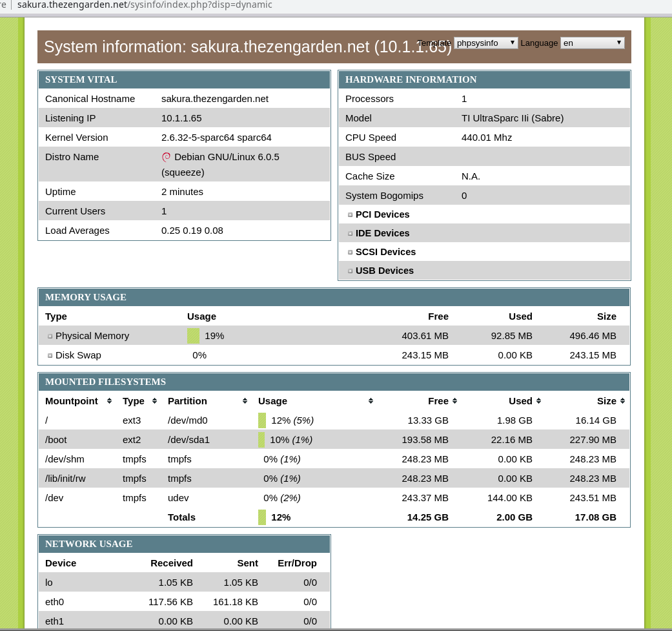Screen dimensions: 672x631
Task: Click the Listening IP value 10.1.1.65
Action: 181,118
